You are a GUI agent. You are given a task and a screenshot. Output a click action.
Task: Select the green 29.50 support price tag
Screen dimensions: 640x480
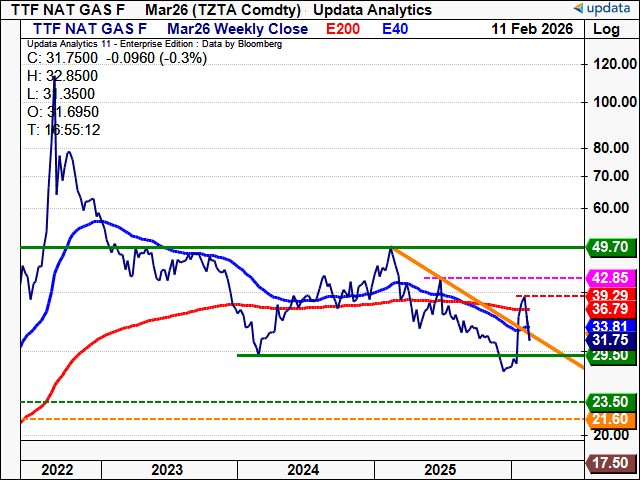pos(610,355)
